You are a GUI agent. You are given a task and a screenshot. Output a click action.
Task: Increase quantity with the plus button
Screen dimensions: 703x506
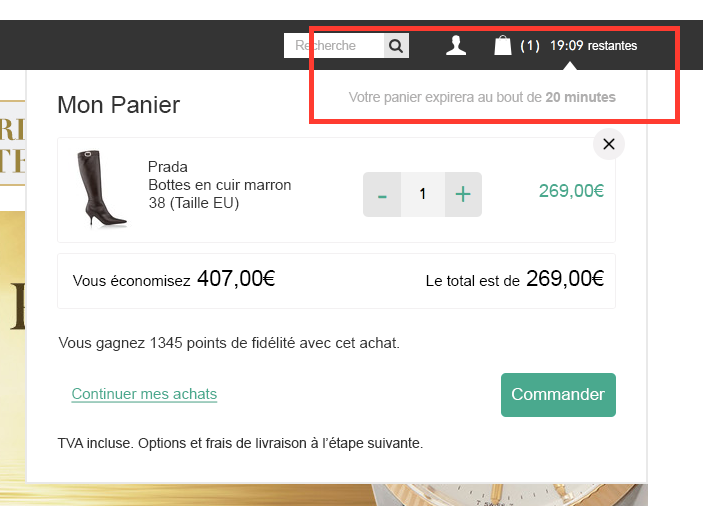(x=463, y=195)
